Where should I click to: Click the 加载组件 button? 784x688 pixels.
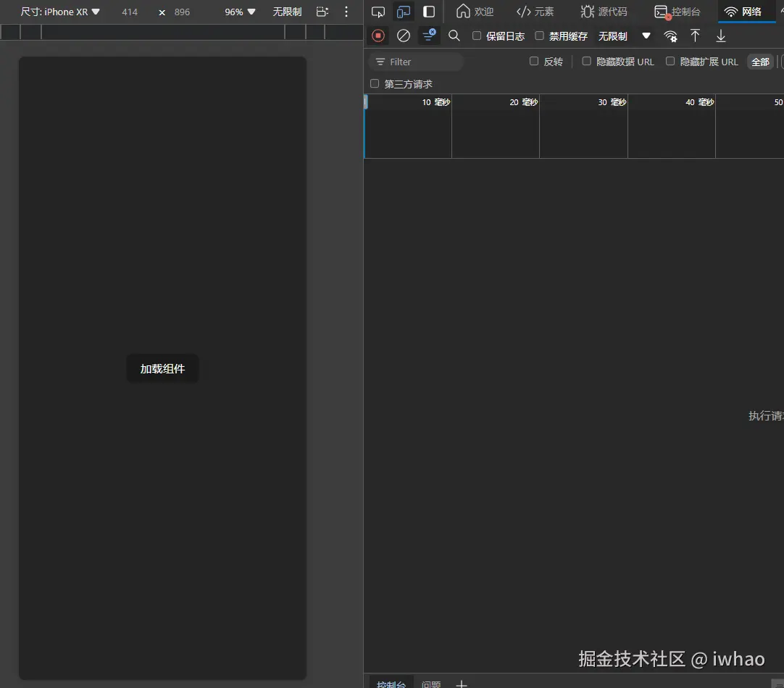(162, 369)
